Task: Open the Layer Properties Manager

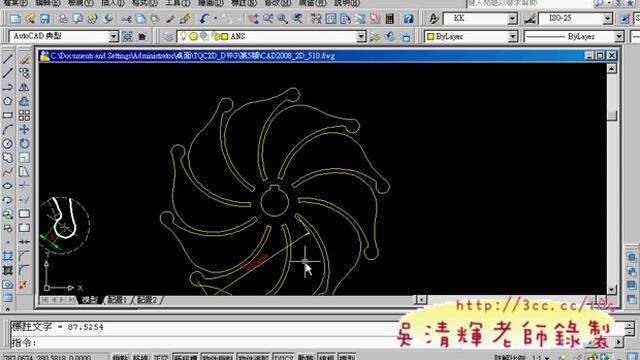Action: coord(169,37)
